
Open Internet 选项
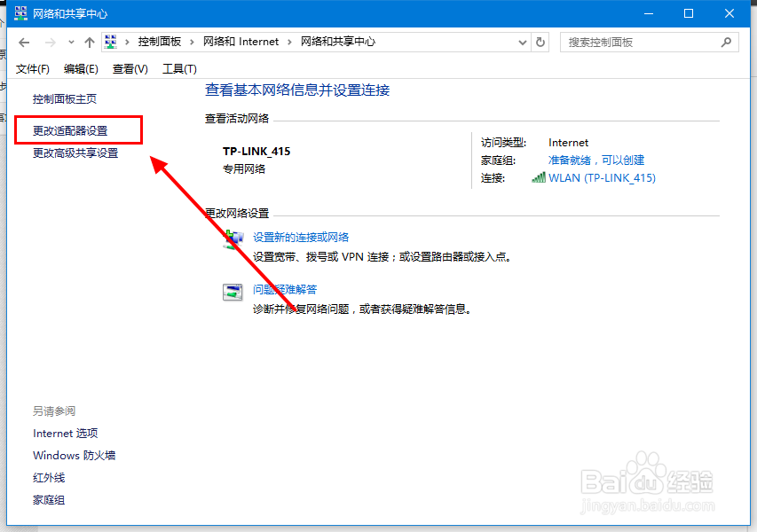pos(65,433)
